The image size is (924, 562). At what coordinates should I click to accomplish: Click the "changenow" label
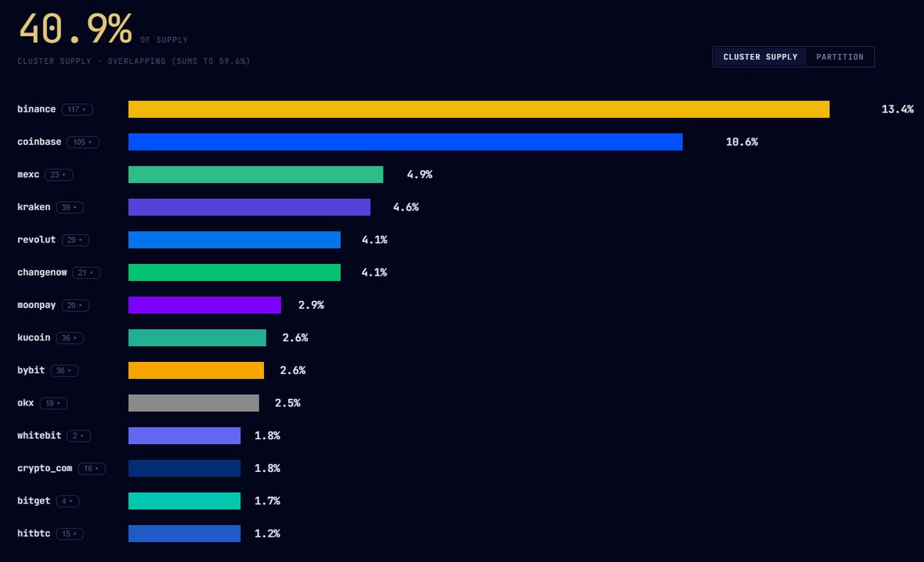tap(42, 273)
